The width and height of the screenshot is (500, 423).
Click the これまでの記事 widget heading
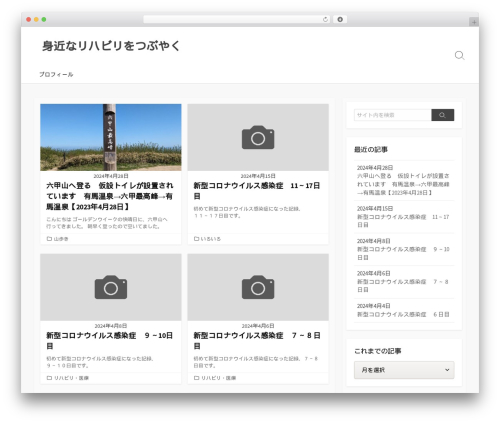click(x=377, y=351)
